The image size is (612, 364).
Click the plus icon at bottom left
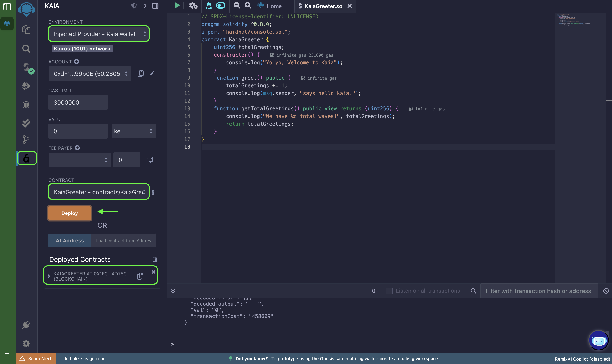[x=7, y=353]
